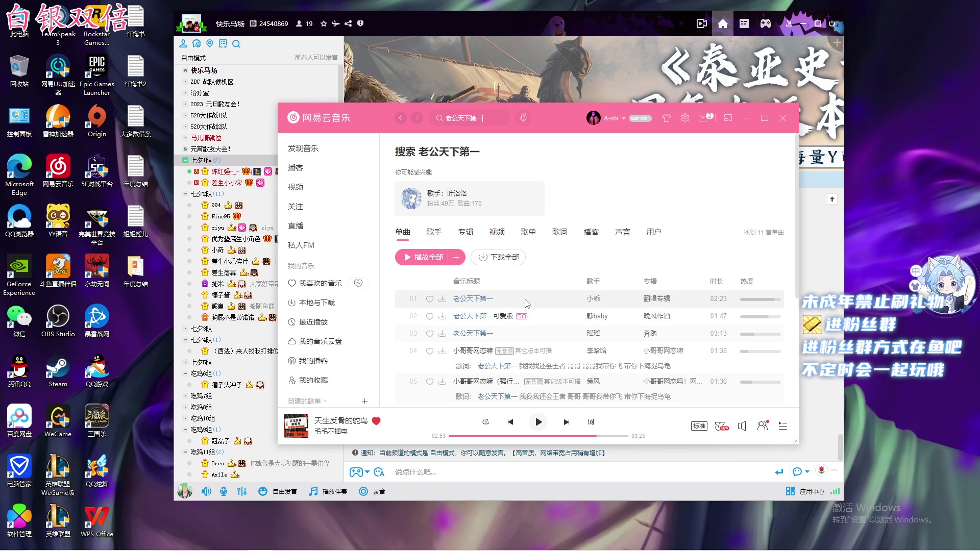Click the volume speaker icon in player bar
The width and height of the screenshot is (980, 551).
coord(742,426)
